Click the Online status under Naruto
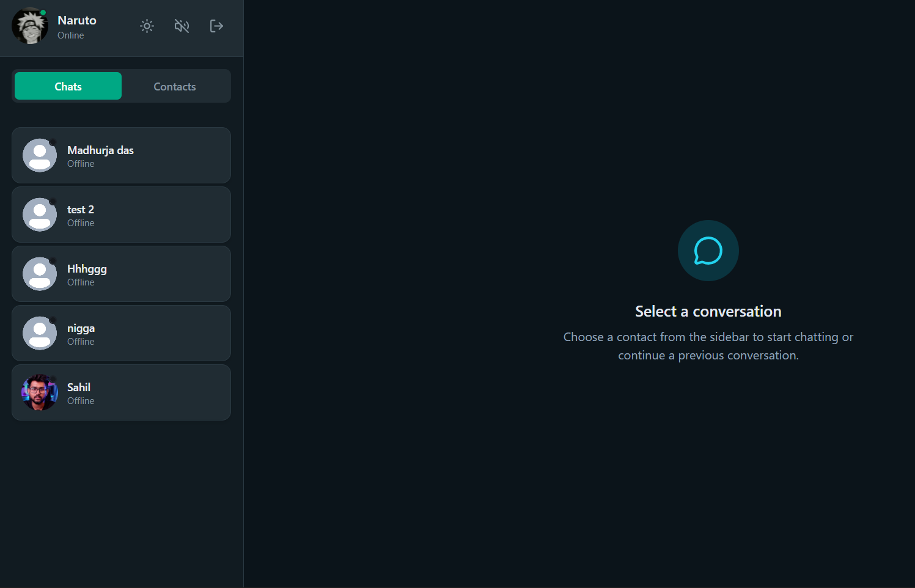 click(71, 35)
